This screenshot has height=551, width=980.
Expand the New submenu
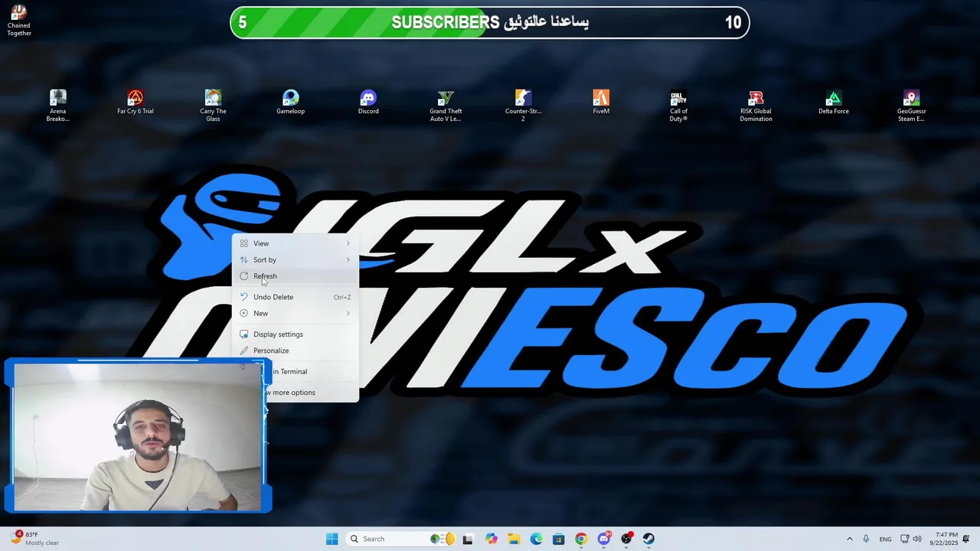296,313
